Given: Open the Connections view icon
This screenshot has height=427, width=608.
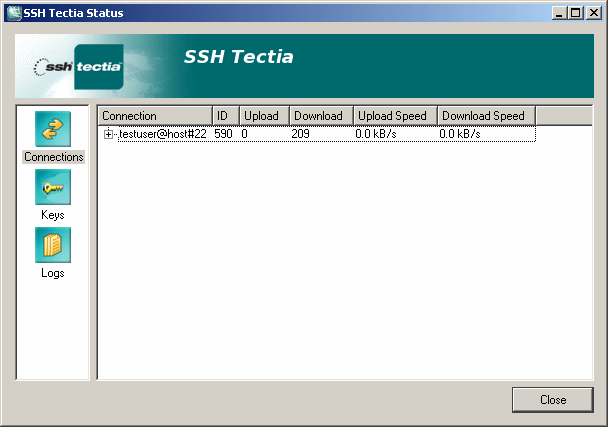Looking at the screenshot, I should tap(53, 129).
